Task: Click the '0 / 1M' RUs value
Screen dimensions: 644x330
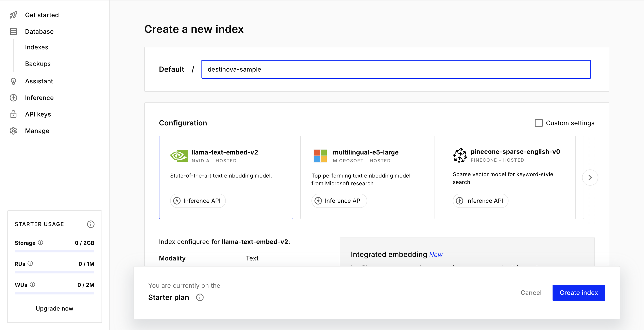Action: pyautogui.click(x=86, y=264)
